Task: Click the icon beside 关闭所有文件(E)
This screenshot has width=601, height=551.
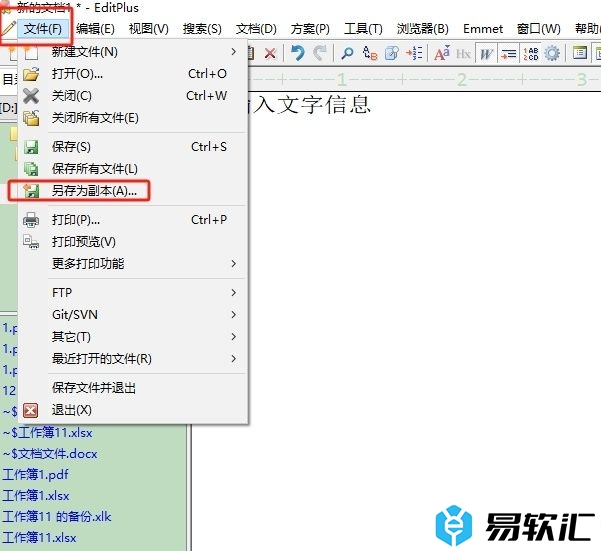Action: [31, 118]
